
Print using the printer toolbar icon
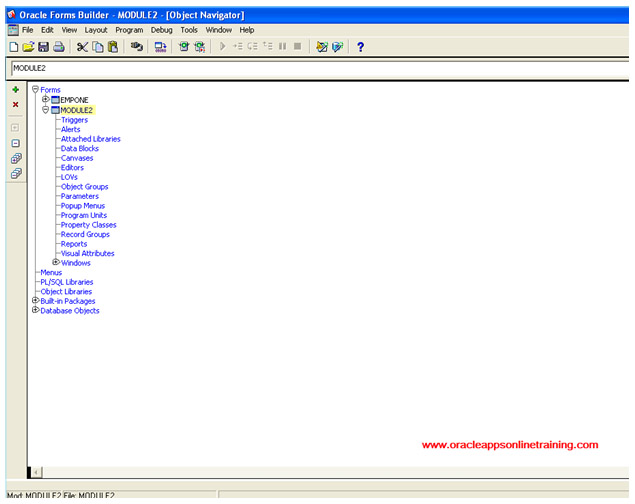pyautogui.click(x=59, y=47)
